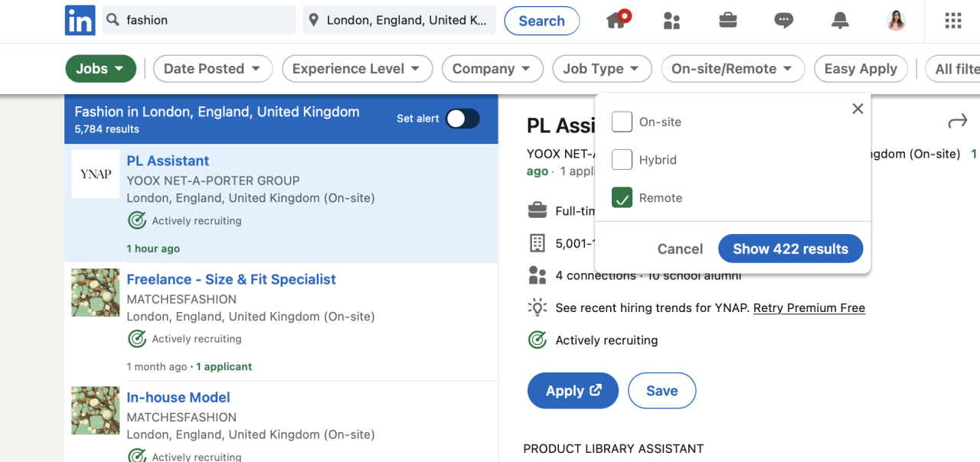Click the search magnifier icon in keyword field
980x462 pixels.
coord(113,20)
